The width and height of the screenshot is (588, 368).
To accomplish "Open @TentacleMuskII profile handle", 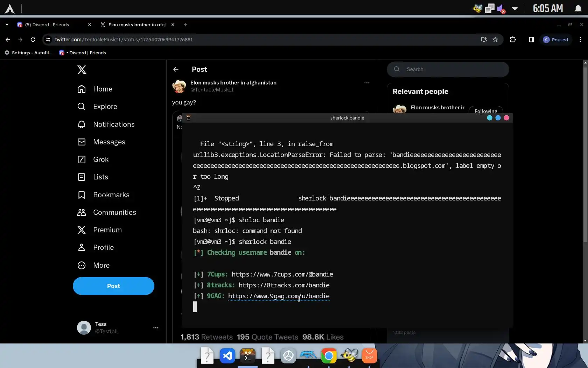I will pyautogui.click(x=212, y=90).
